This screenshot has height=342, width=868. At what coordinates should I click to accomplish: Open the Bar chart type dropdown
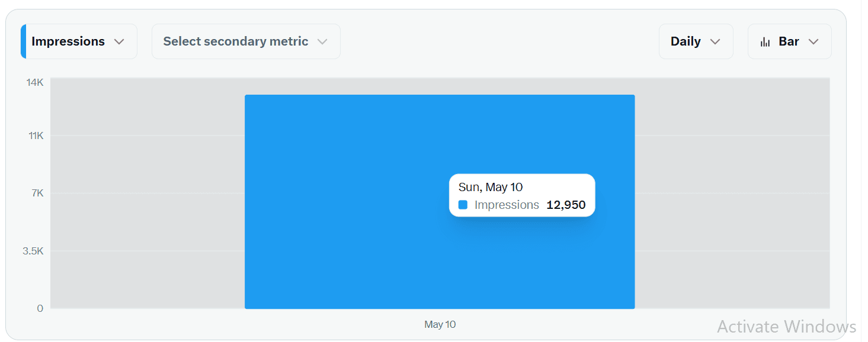tap(789, 41)
